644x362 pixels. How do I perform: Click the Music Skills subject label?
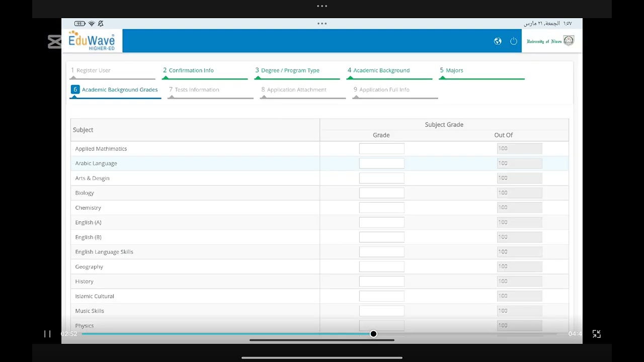90,311
